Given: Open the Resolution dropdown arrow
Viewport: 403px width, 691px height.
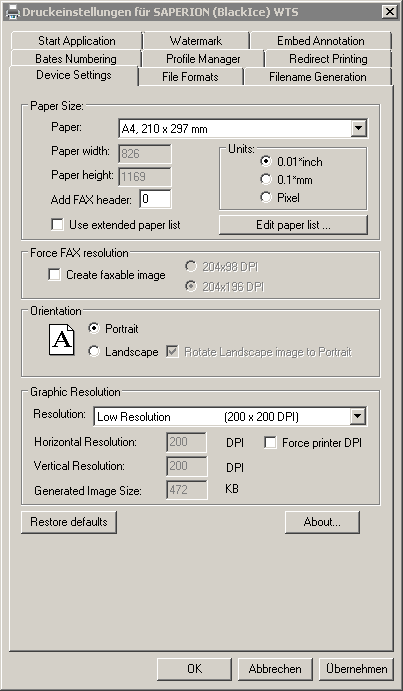Looking at the screenshot, I should click(358, 416).
